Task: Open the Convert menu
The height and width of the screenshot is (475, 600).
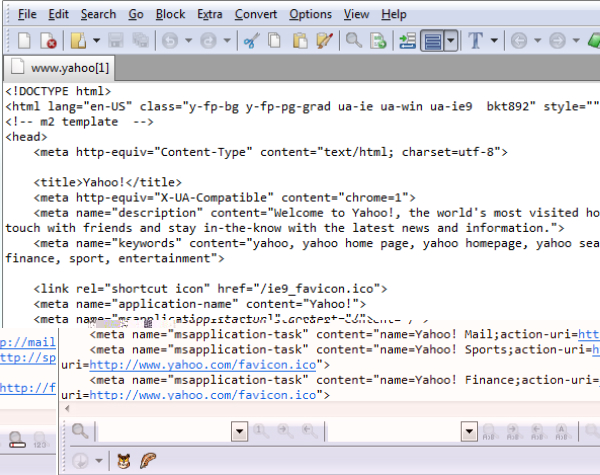Action: pyautogui.click(x=256, y=14)
